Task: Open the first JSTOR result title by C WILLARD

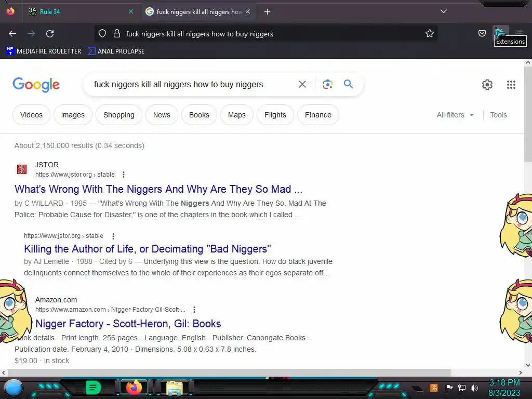Action: 158,189
